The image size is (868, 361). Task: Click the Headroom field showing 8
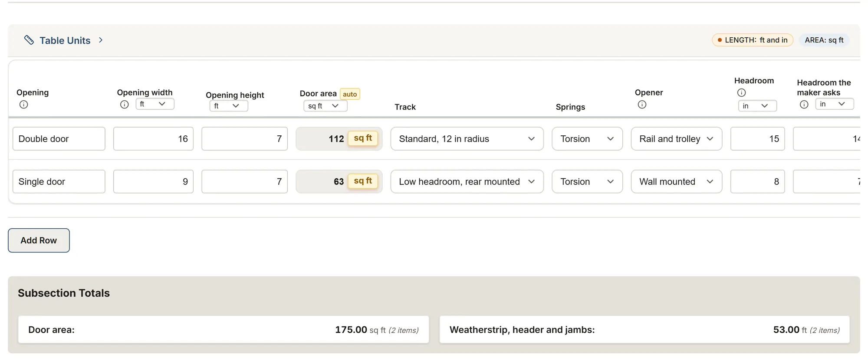[x=758, y=181]
